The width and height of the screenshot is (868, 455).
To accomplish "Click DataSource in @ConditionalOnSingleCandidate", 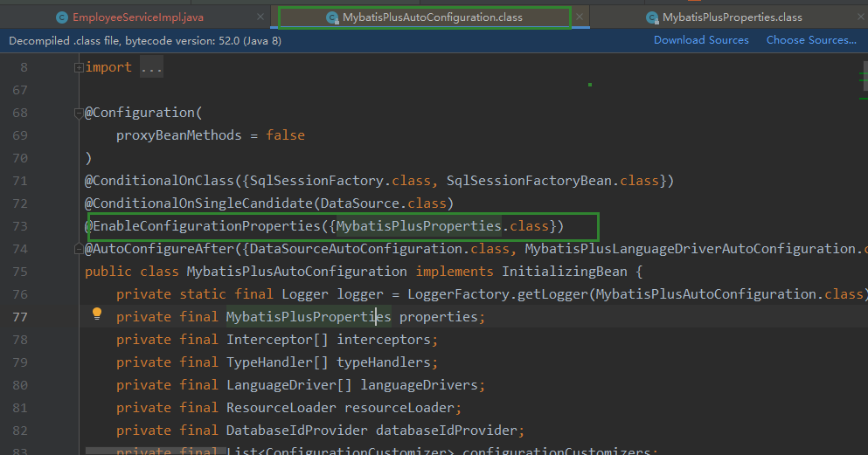I will (360, 203).
